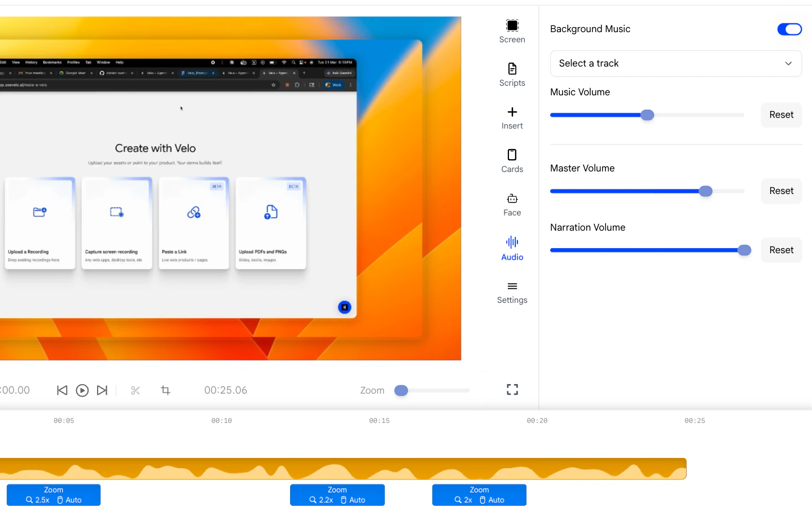Click the Zoom label beside the slider
The height and width of the screenshot is (507, 812).
coord(372,390)
